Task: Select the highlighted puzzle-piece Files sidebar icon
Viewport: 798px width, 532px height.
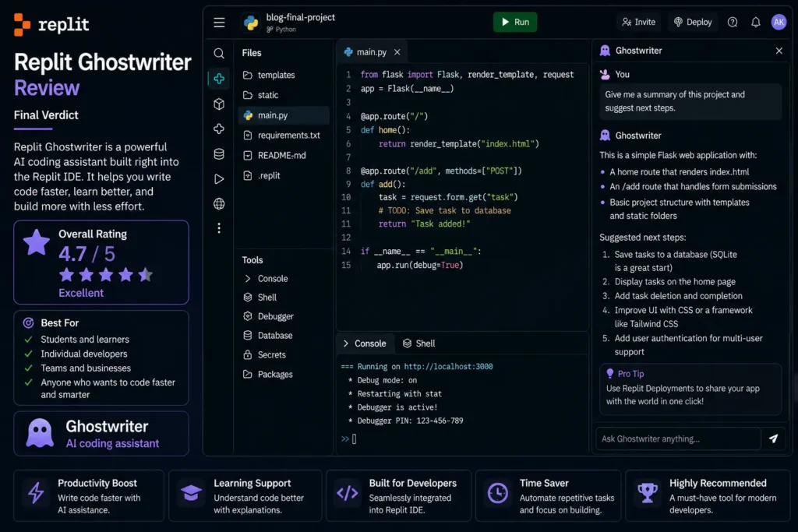Action: [x=219, y=79]
